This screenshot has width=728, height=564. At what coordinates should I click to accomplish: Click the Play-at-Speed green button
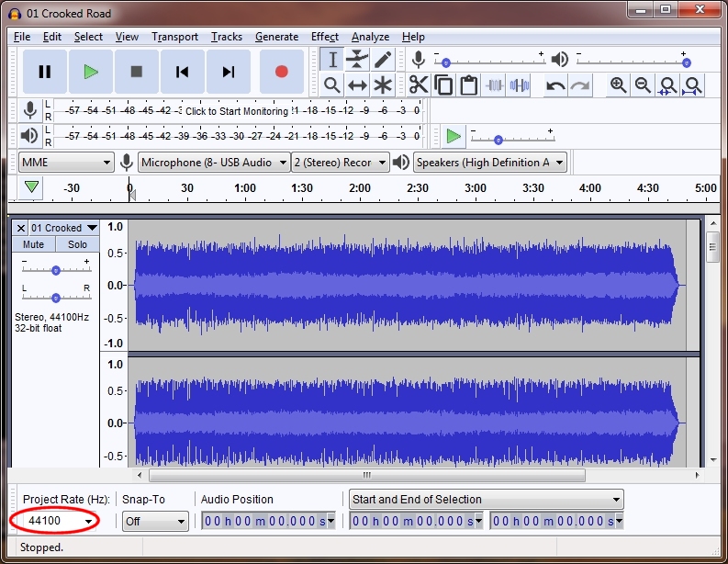click(x=454, y=136)
